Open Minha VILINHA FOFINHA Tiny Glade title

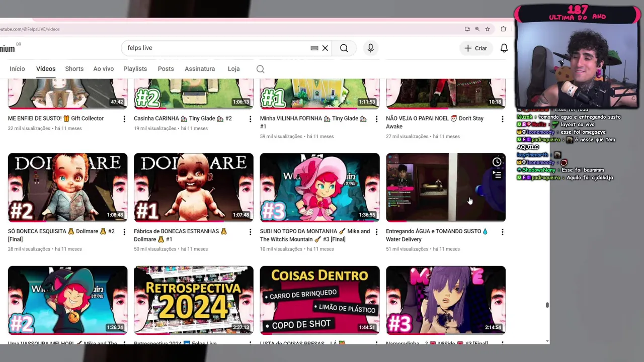click(x=312, y=122)
